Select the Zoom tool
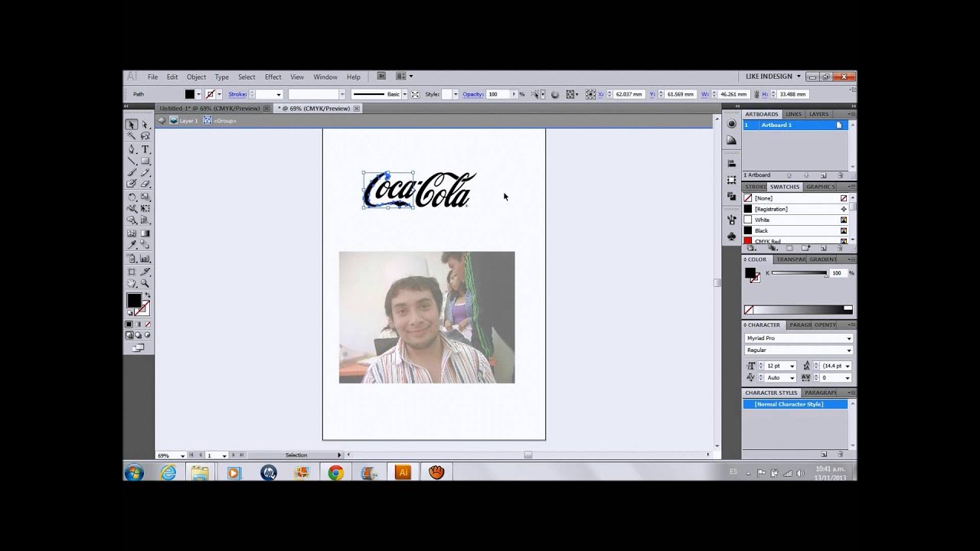This screenshot has height=551, width=980. coord(145,283)
